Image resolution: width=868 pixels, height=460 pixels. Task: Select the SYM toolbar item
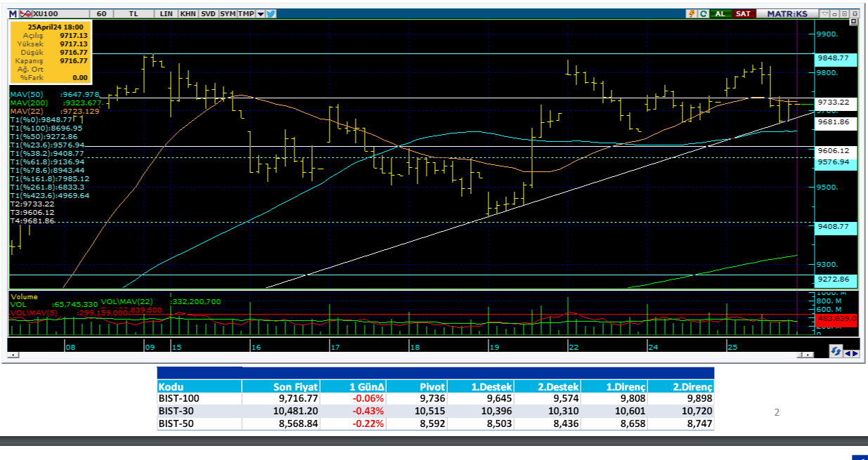(228, 13)
